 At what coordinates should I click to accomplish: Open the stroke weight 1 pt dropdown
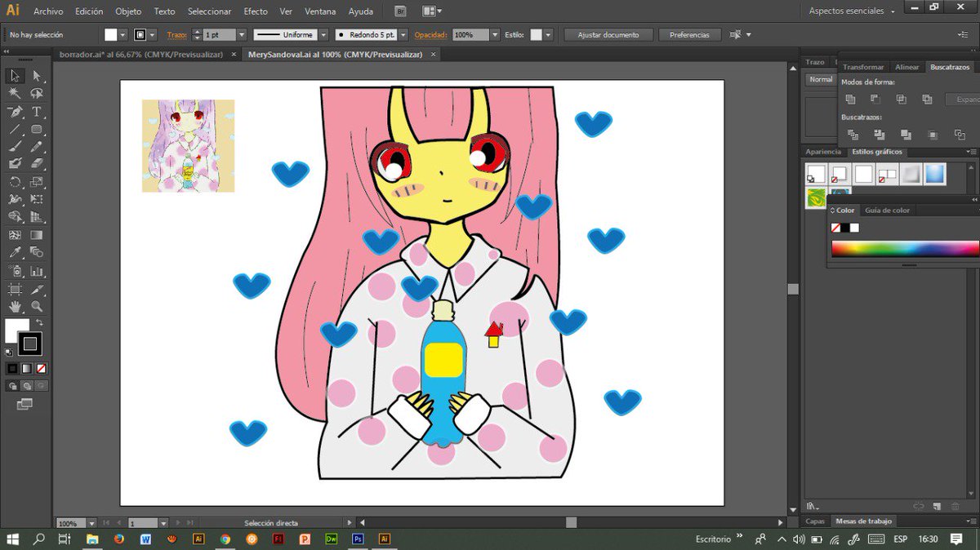[242, 35]
